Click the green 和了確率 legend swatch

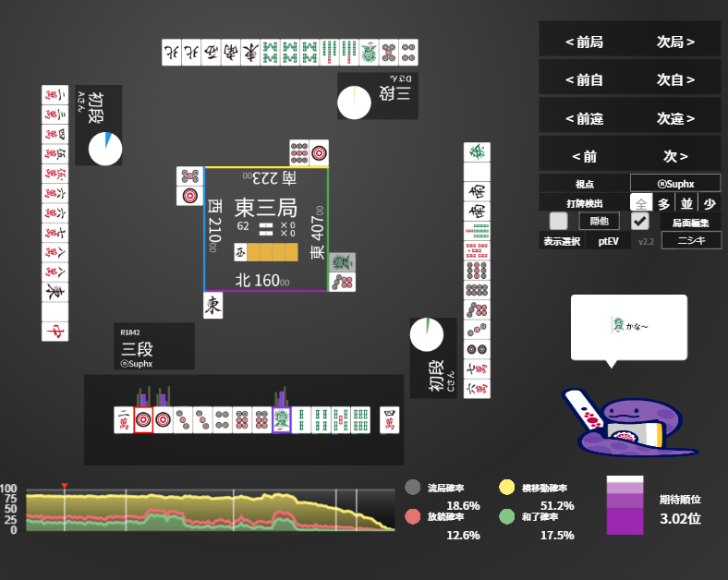pyautogui.click(x=507, y=516)
